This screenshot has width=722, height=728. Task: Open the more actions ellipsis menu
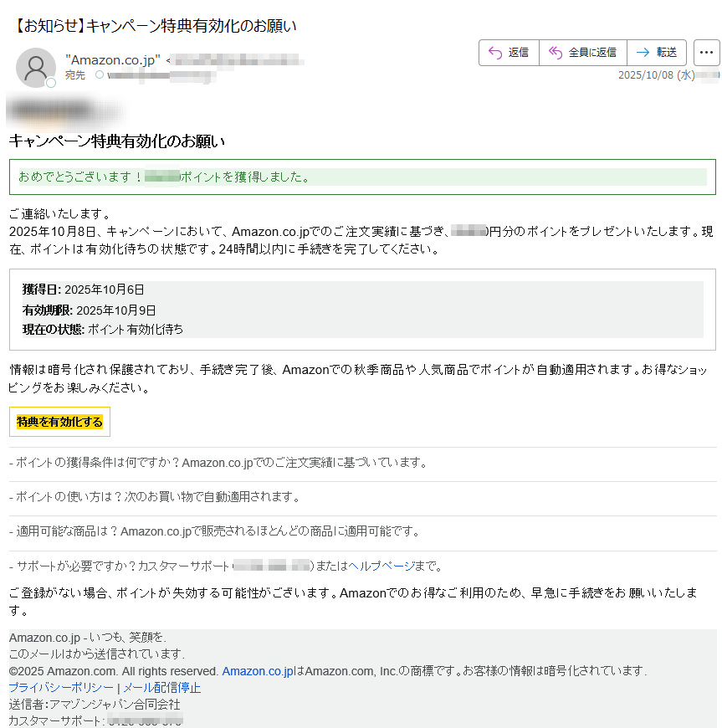point(707,52)
